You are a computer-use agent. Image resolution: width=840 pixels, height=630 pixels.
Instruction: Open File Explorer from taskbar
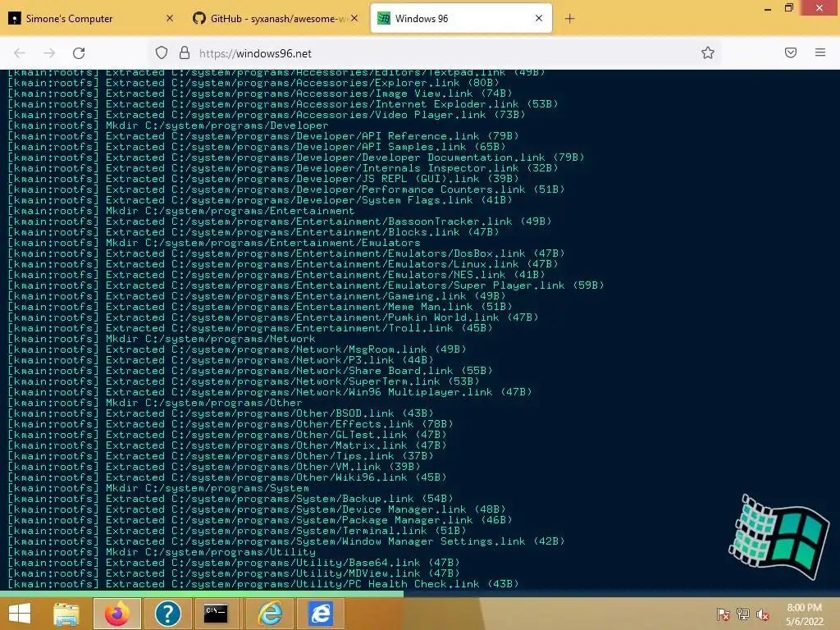(x=66, y=614)
